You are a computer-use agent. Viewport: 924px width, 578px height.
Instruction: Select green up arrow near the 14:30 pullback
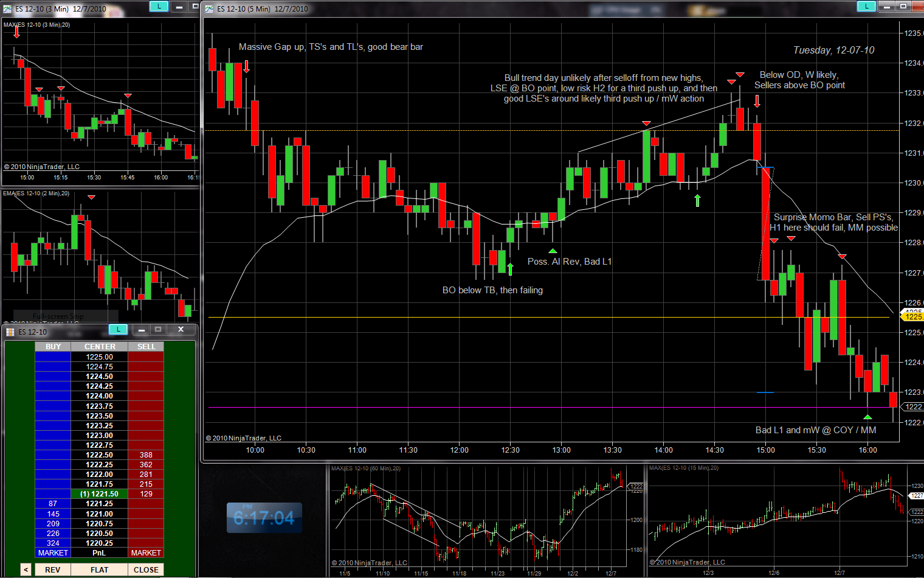(697, 200)
